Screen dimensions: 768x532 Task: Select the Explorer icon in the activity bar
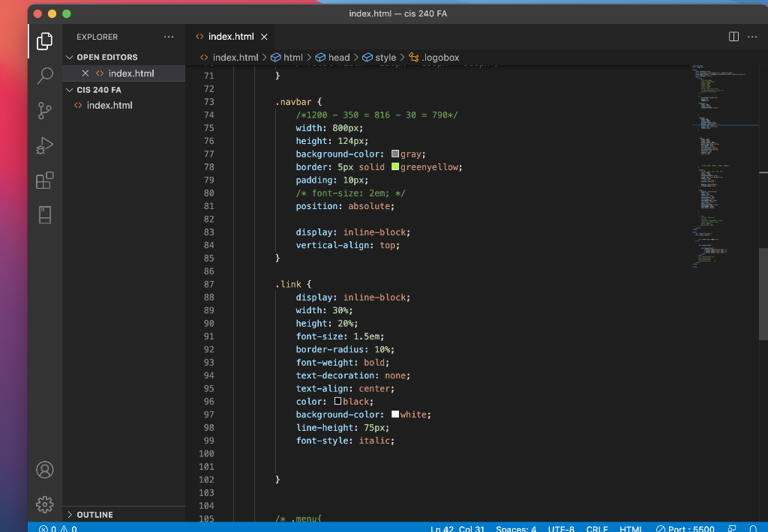pos(44,40)
